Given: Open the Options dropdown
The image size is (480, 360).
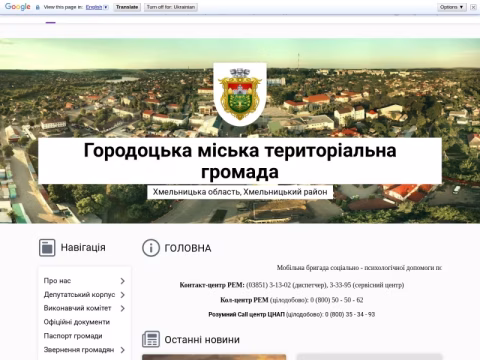Looking at the screenshot, I should tap(452, 7).
